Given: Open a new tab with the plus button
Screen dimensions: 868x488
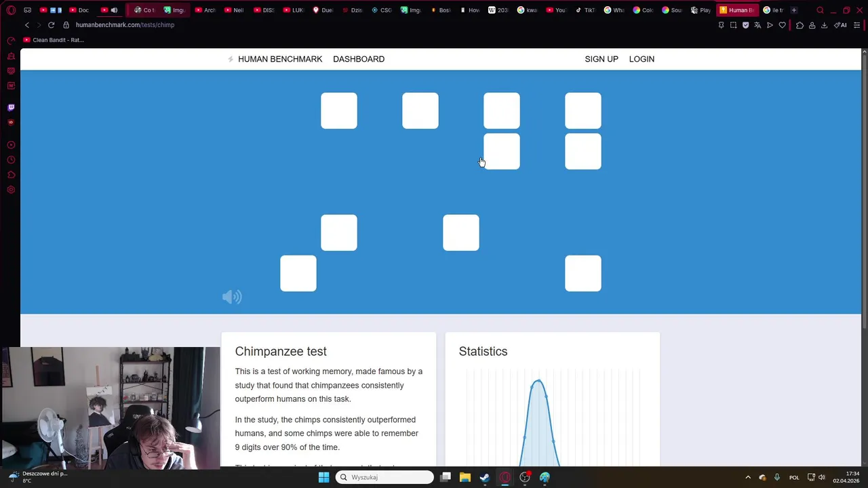Looking at the screenshot, I should (x=793, y=10).
